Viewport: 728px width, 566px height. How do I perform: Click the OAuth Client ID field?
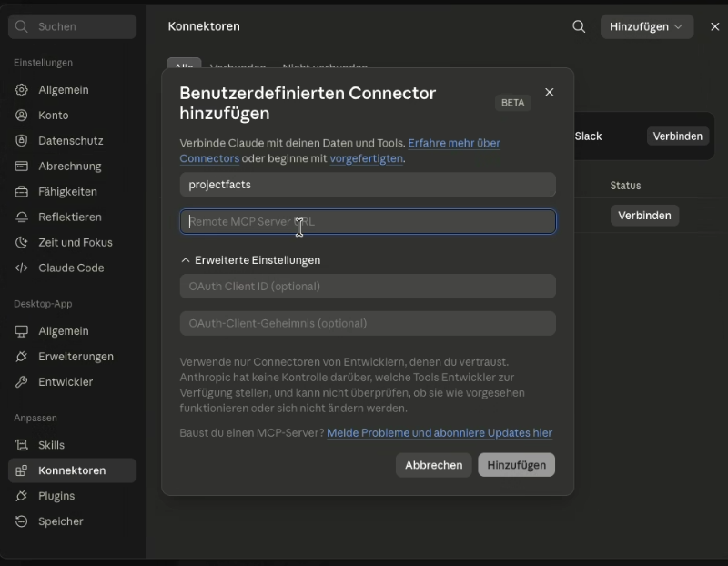coord(368,286)
